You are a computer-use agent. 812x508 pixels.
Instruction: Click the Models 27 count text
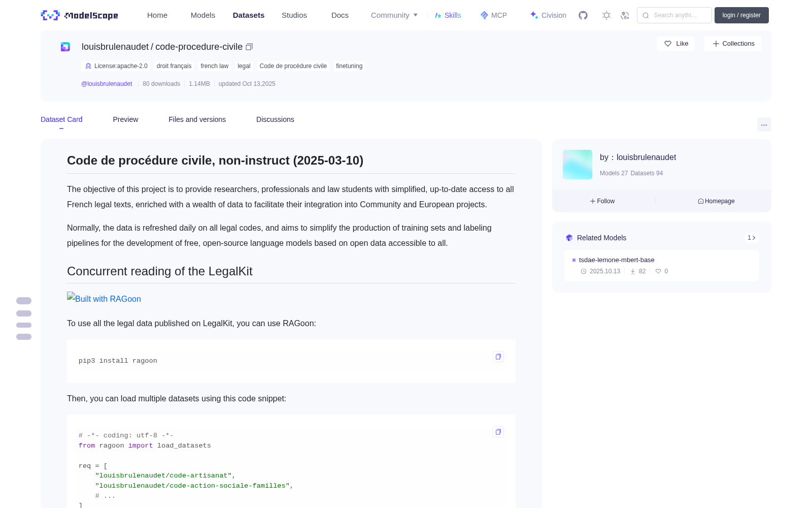point(614,173)
